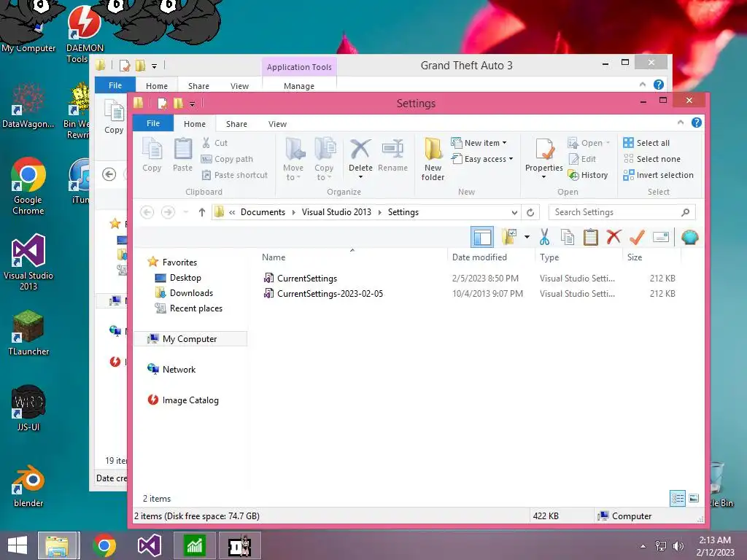Screen dimensions: 747x560
Task: Switch to the Share tab in Settings window
Action: click(236, 124)
